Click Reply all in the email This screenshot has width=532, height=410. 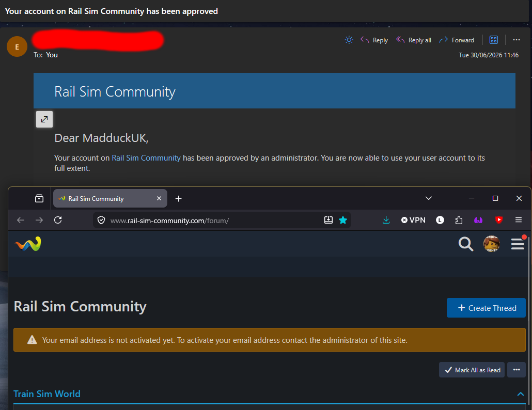point(414,40)
